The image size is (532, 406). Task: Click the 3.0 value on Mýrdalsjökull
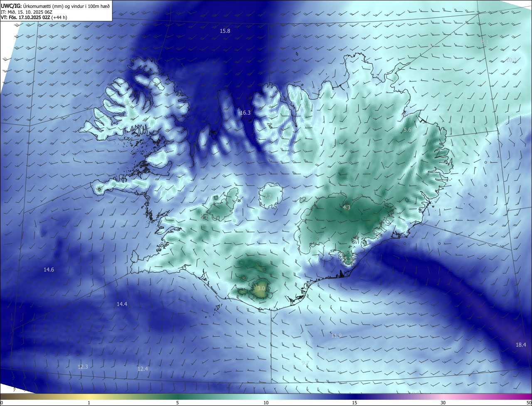pyautogui.click(x=261, y=288)
